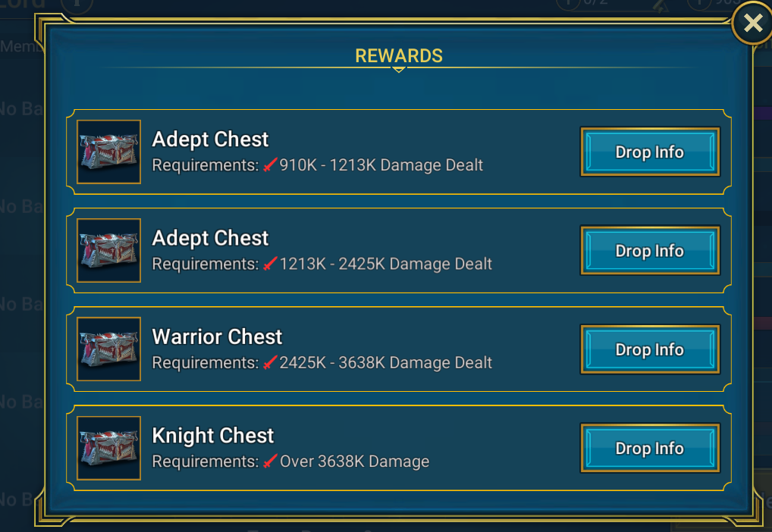Screen dimensions: 772x532
Task: Click the red sword icon beside 910K
Action: point(270,165)
